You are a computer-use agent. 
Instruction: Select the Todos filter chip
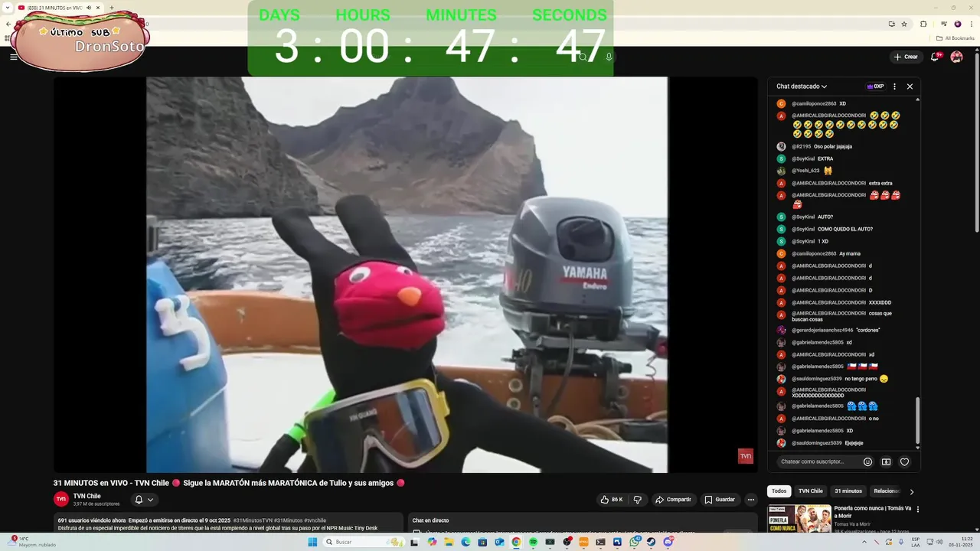(x=779, y=491)
